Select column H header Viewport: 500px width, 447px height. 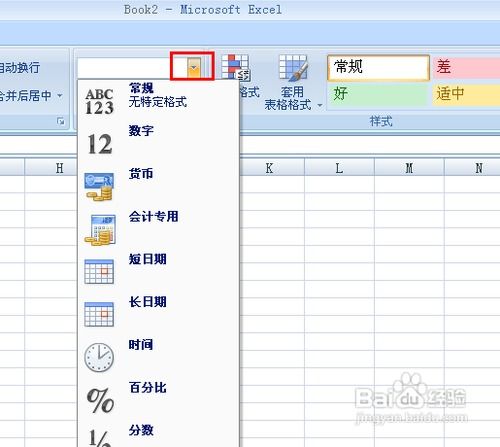51,168
